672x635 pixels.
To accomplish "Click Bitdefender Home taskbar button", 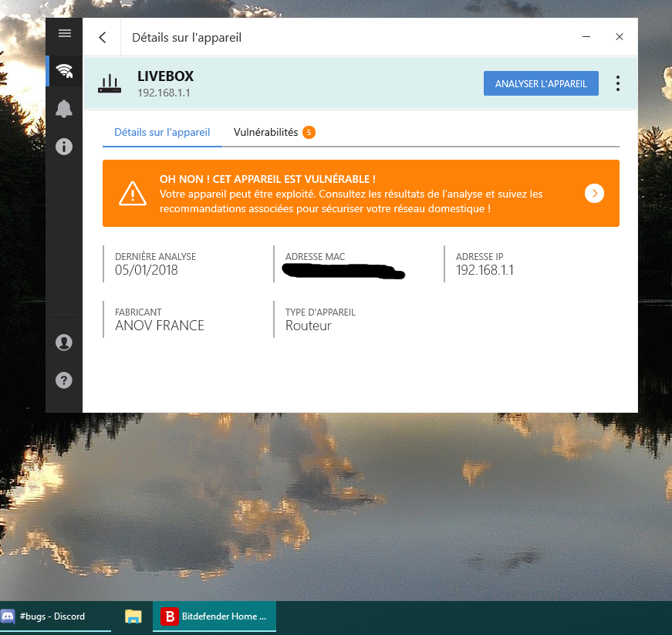I will pyautogui.click(x=214, y=616).
